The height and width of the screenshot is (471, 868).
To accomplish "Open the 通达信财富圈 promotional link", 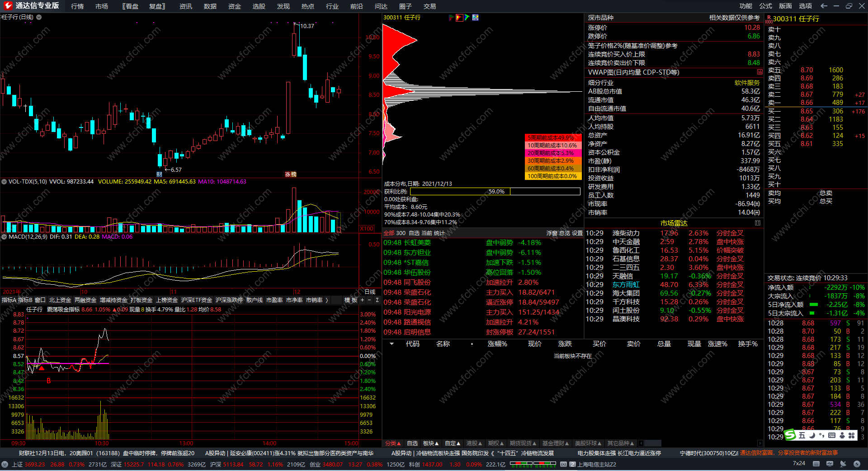I will [x=789, y=453].
